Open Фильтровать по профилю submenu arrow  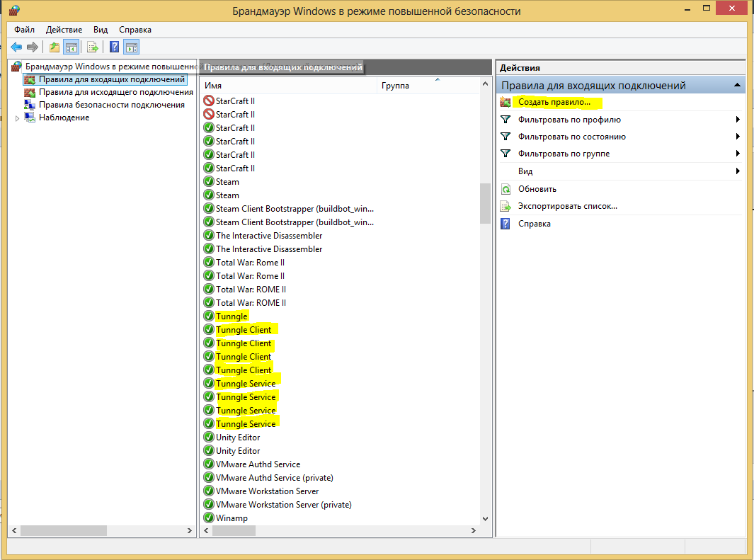(738, 119)
